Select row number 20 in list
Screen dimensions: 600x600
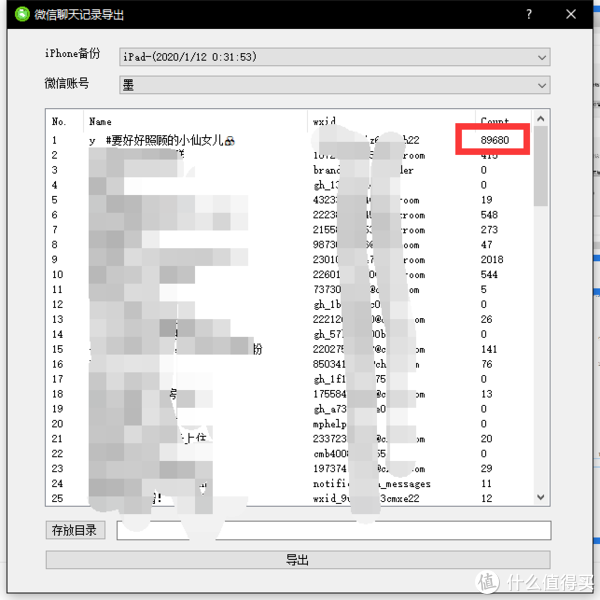point(57,424)
